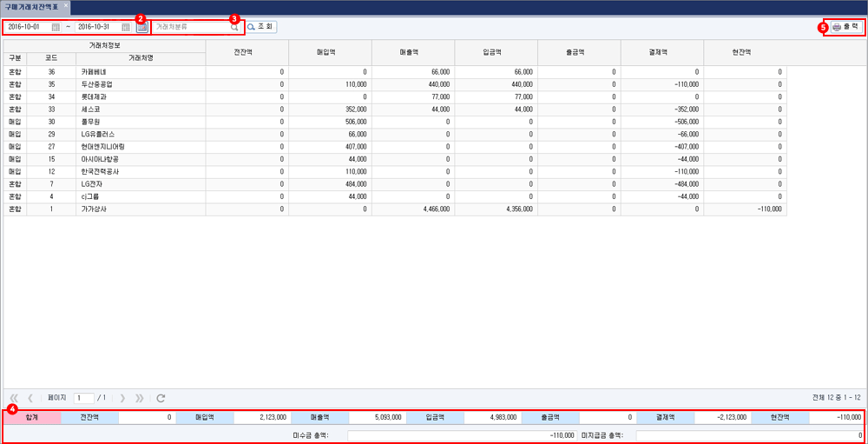Go to next page of results
868x444 pixels.
(x=122, y=397)
